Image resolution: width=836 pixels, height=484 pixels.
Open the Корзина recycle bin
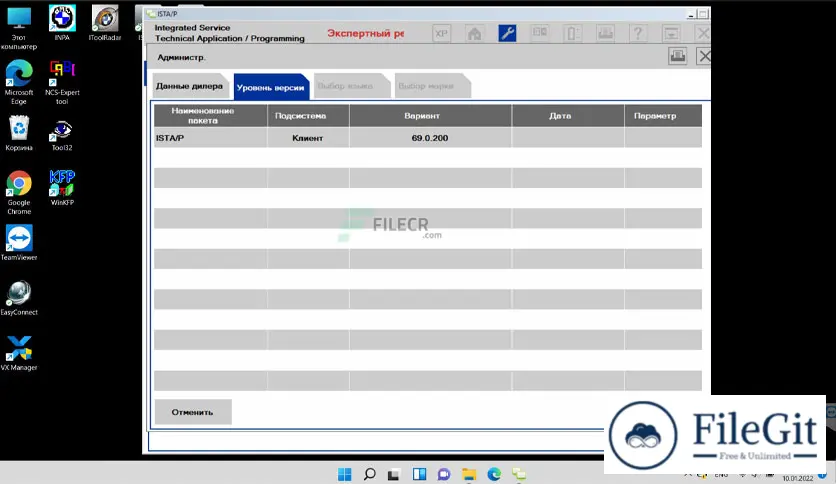[19, 133]
